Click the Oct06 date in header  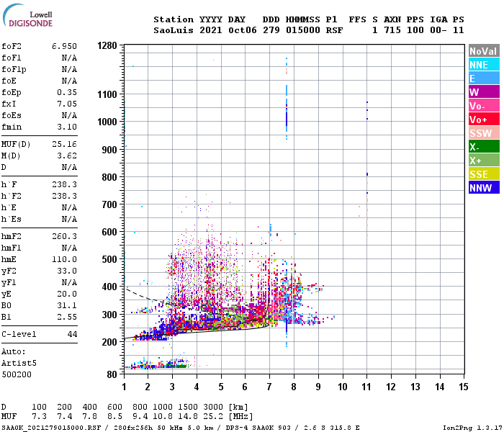coord(243,30)
